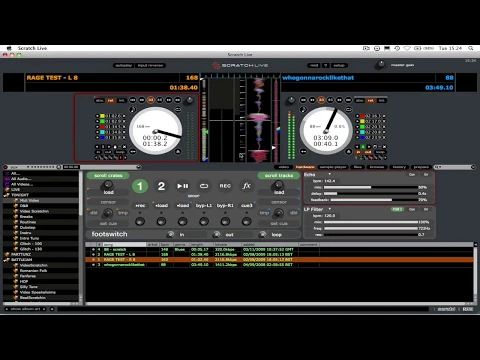Click left deck censor arrows icon
This screenshot has width=480, height=360.
point(133,152)
